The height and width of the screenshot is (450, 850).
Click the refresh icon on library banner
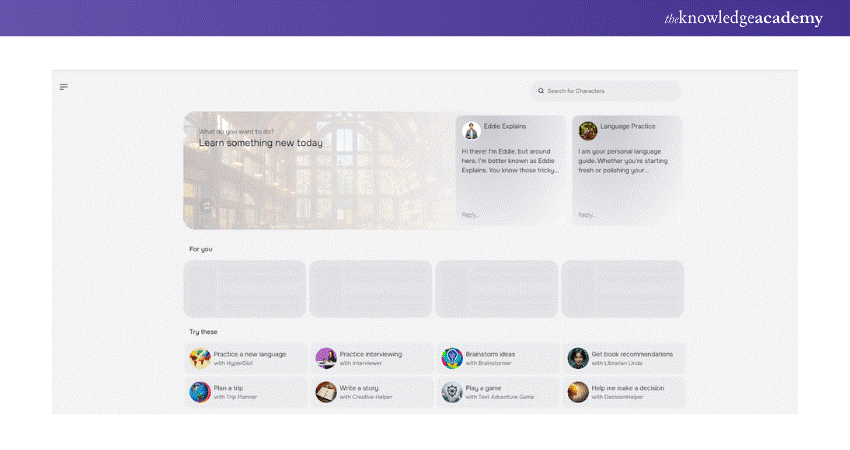coord(207,206)
